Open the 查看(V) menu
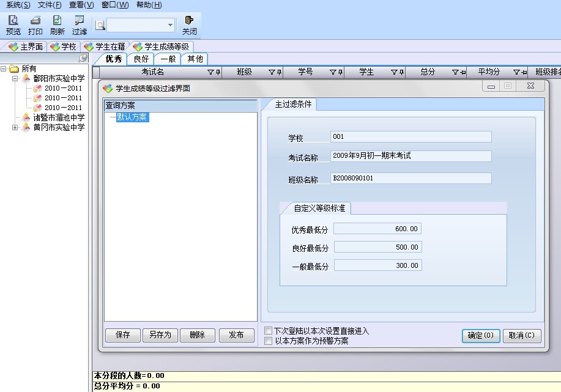This screenshot has width=561, height=392. pyautogui.click(x=81, y=5)
